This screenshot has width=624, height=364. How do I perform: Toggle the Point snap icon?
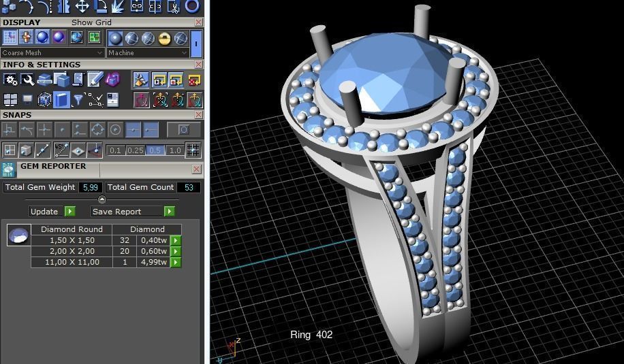[62, 129]
